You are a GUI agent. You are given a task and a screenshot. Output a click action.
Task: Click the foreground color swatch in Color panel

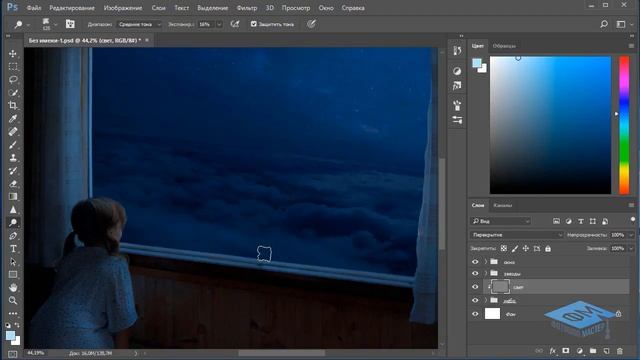477,63
